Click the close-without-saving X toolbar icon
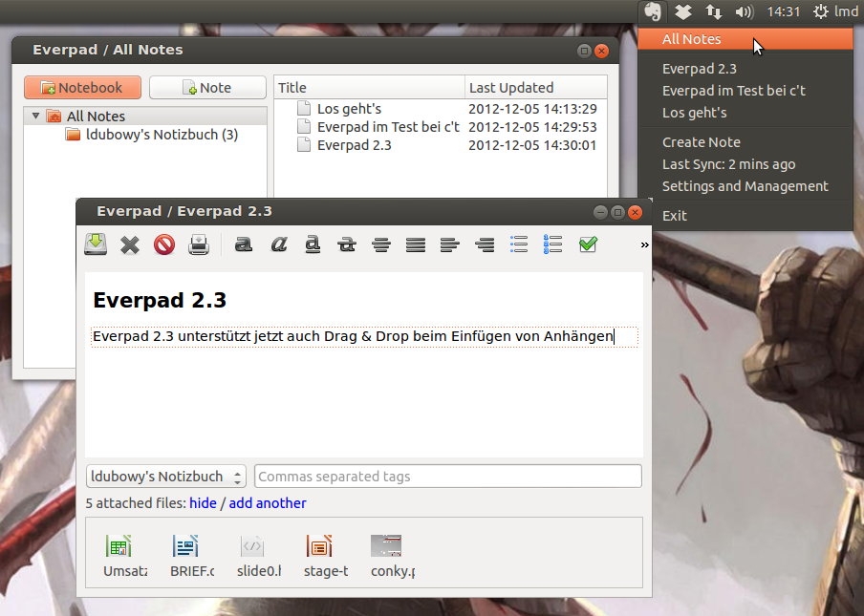This screenshot has height=616, width=864. pyautogui.click(x=130, y=244)
